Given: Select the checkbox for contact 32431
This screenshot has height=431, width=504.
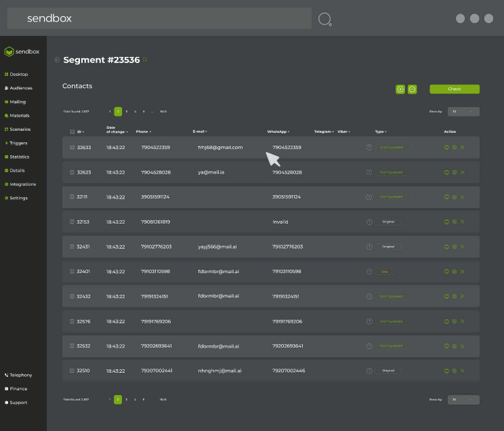Looking at the screenshot, I should point(72,247).
